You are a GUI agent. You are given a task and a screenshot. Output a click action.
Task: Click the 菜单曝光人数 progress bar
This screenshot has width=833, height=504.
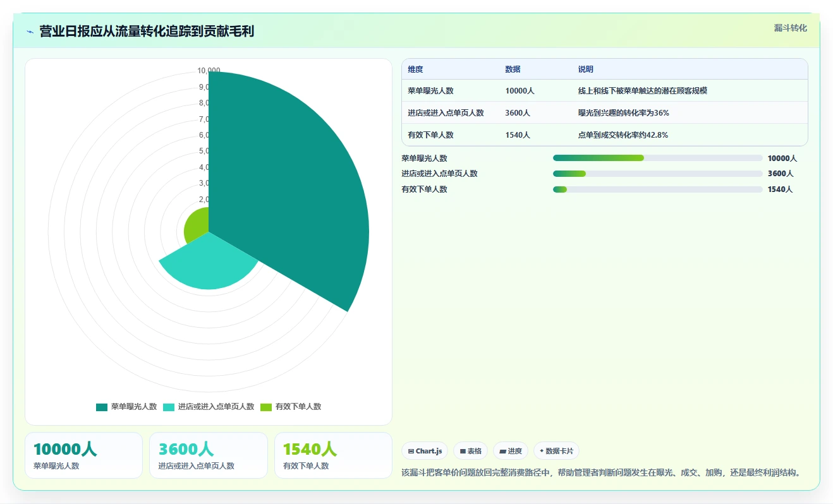pos(657,158)
